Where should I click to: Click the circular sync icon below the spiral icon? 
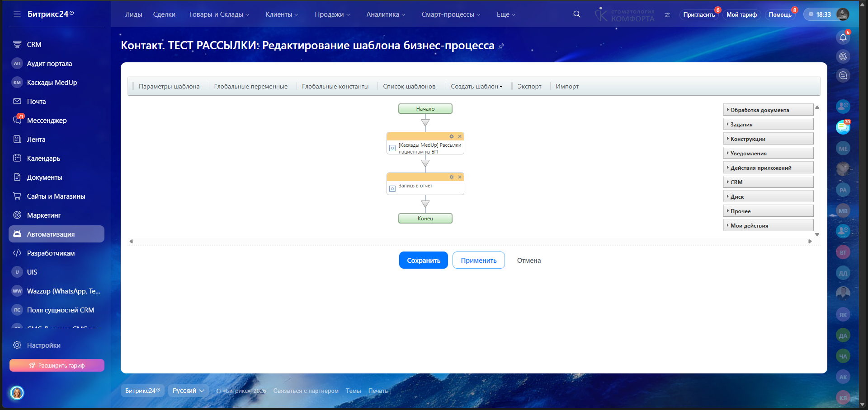[x=843, y=75]
